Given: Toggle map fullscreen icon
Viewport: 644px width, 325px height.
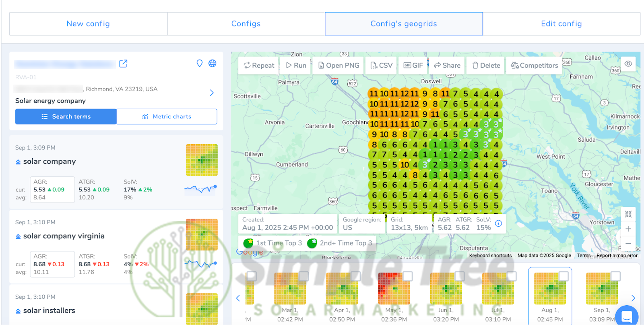Looking at the screenshot, I should tap(628, 214).
